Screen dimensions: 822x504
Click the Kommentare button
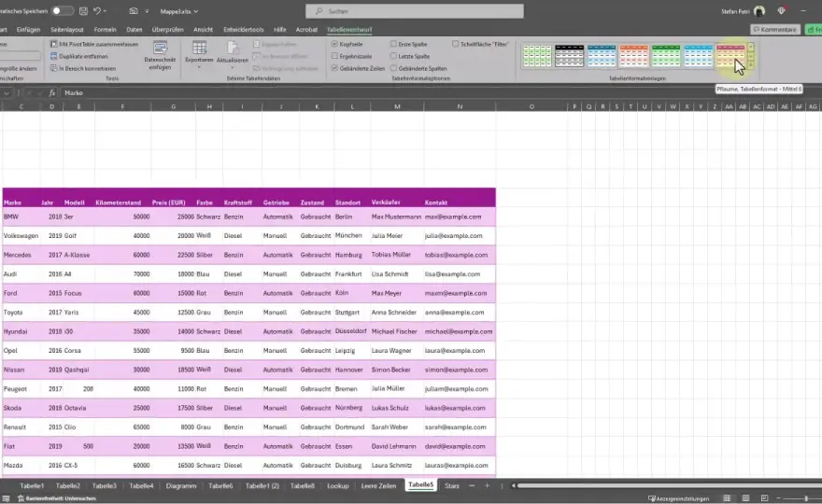pyautogui.click(x=774, y=30)
